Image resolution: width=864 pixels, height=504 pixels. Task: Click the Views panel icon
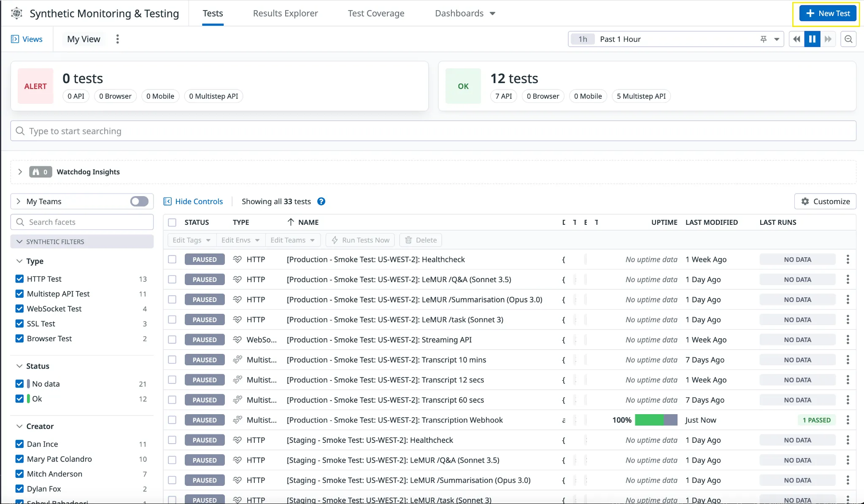[x=15, y=39]
